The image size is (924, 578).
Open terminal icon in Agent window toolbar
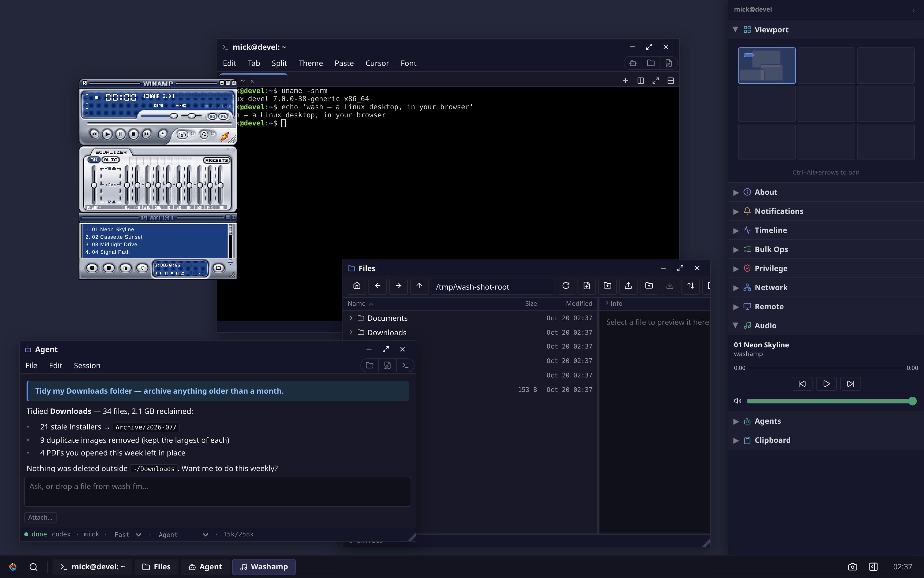pyautogui.click(x=405, y=366)
